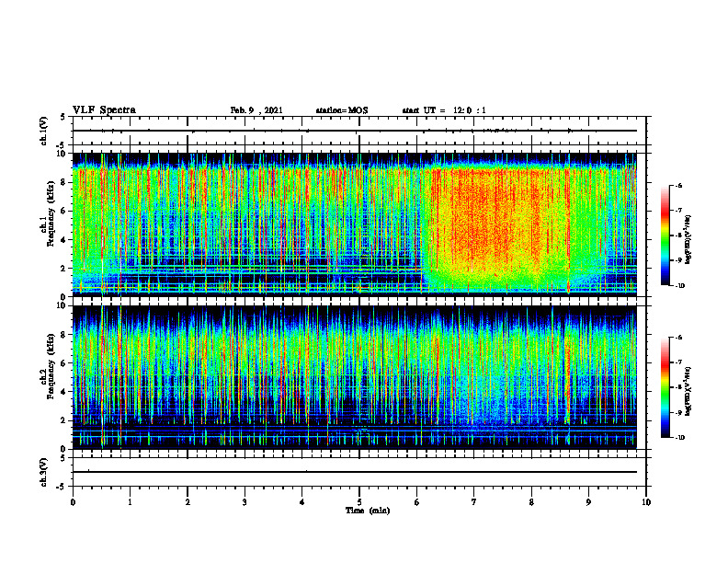Click the ch.2 "Frequency (kHz)" axis label
Image resolution: width=728 pixels, height=563 pixels.
tap(51, 366)
